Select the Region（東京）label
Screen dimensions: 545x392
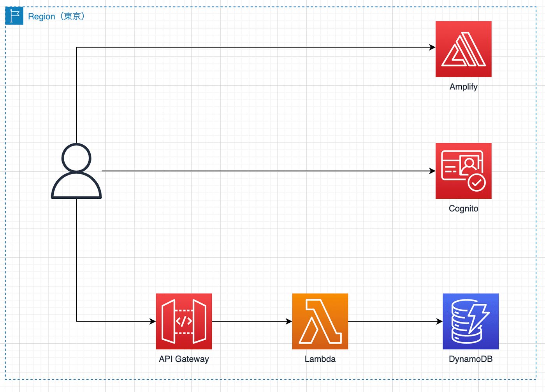coord(56,16)
